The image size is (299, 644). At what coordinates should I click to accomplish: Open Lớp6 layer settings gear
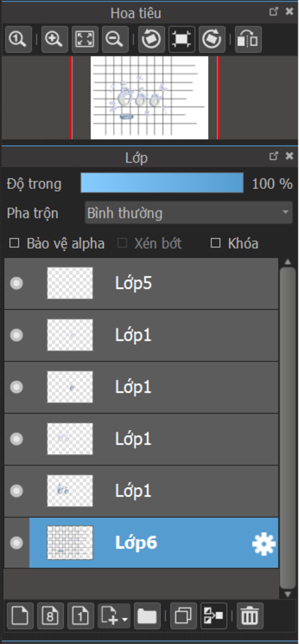(x=264, y=544)
